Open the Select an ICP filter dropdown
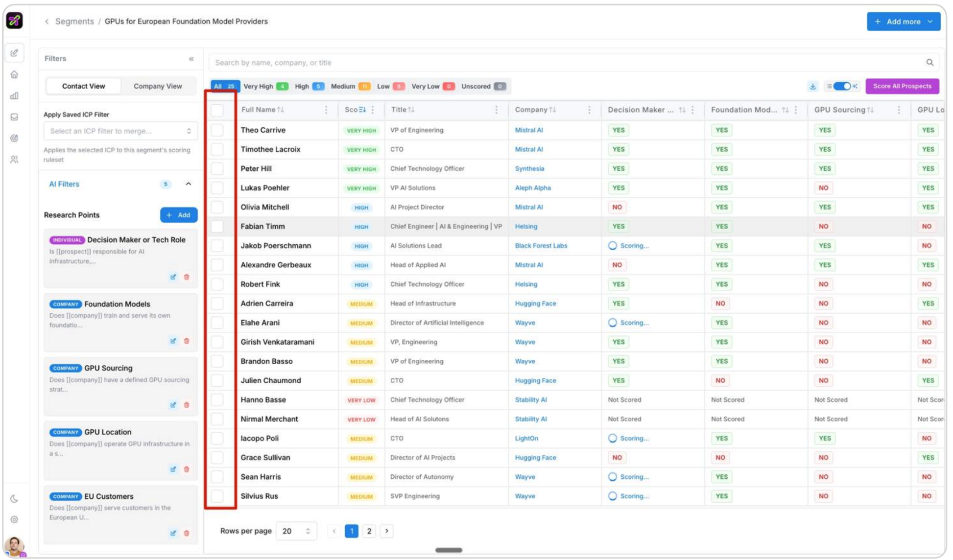Viewport: 953px width, 560px height. coord(120,131)
